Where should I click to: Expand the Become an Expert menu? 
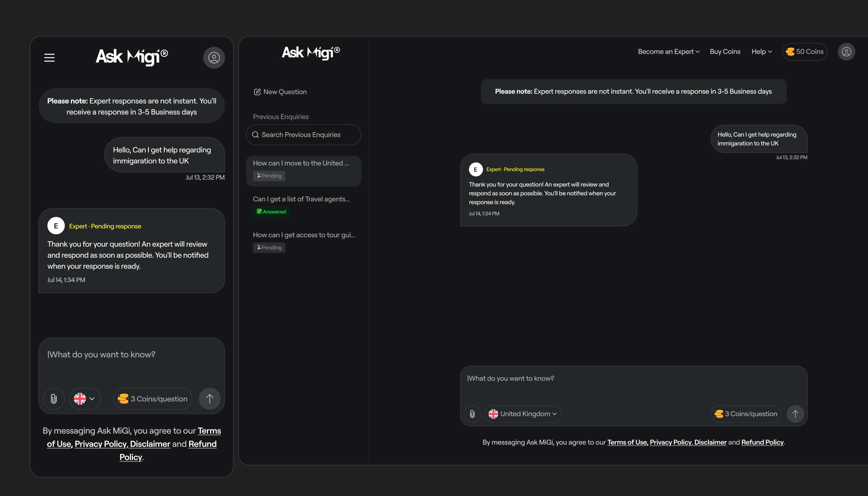tap(669, 52)
